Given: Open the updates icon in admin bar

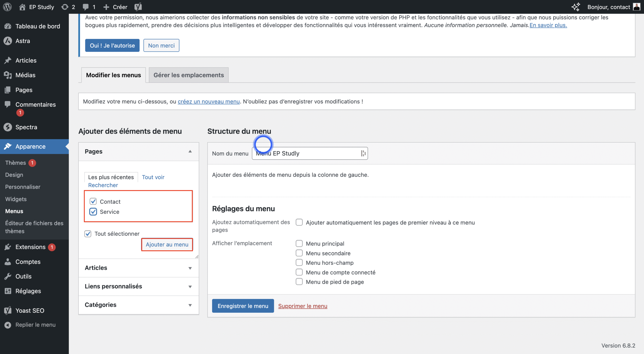Looking at the screenshot, I should point(65,7).
